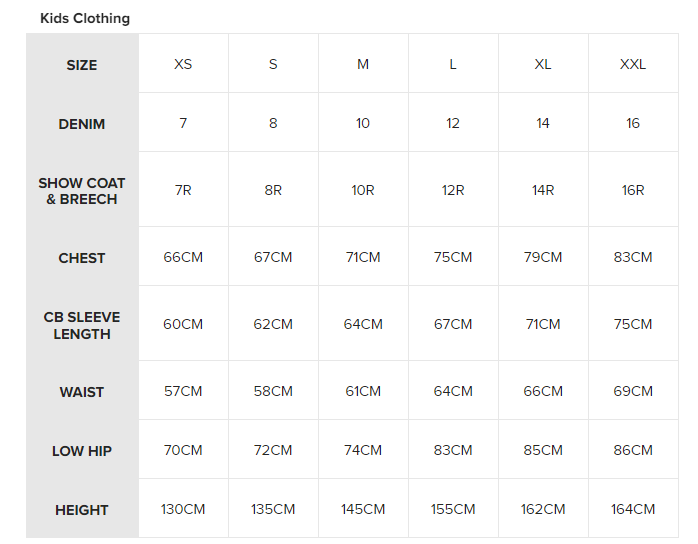Screen dimensions: 698x544
Task: Click the 10R show coat cell
Action: [363, 190]
